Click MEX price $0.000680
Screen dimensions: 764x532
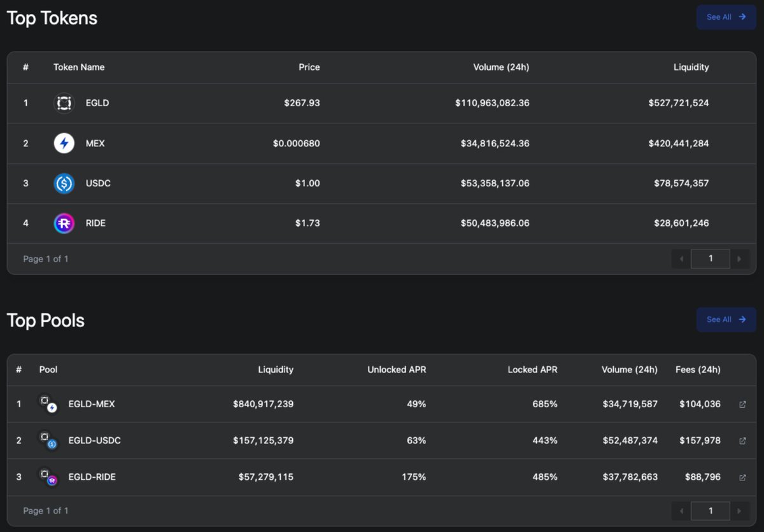(296, 143)
